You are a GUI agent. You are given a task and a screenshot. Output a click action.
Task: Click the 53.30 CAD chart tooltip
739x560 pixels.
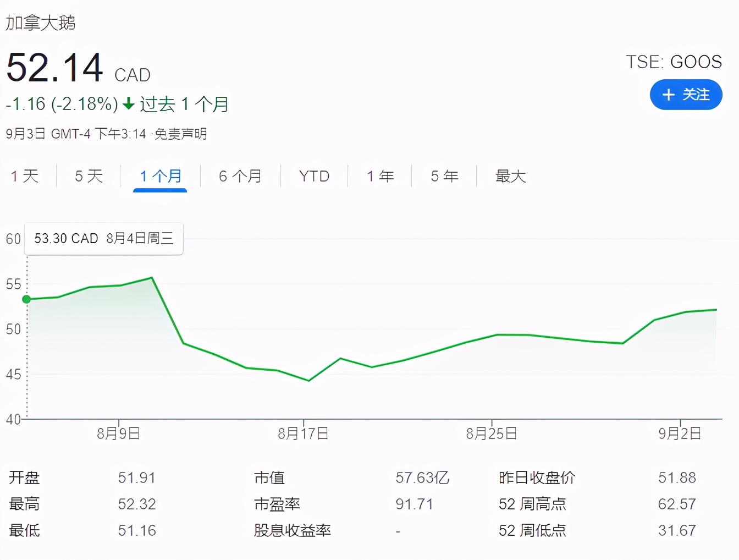click(x=104, y=238)
